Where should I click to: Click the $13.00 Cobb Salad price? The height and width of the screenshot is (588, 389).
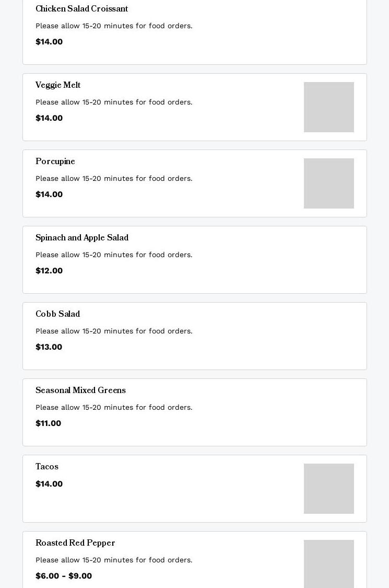pos(49,347)
